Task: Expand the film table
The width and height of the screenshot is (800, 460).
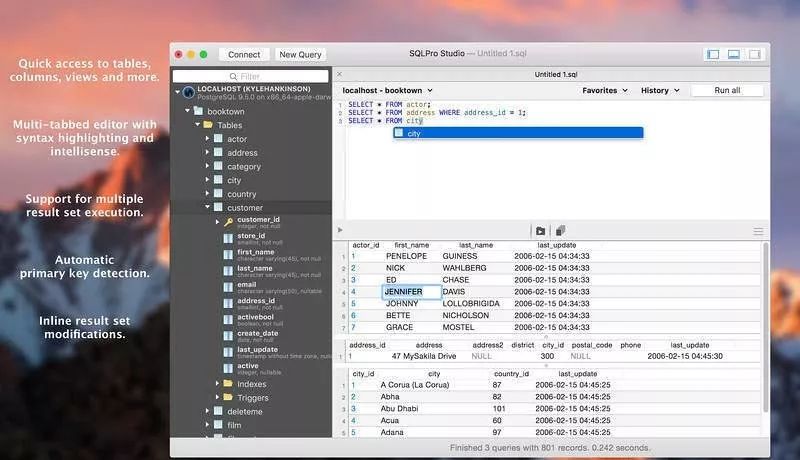Action: pos(207,424)
